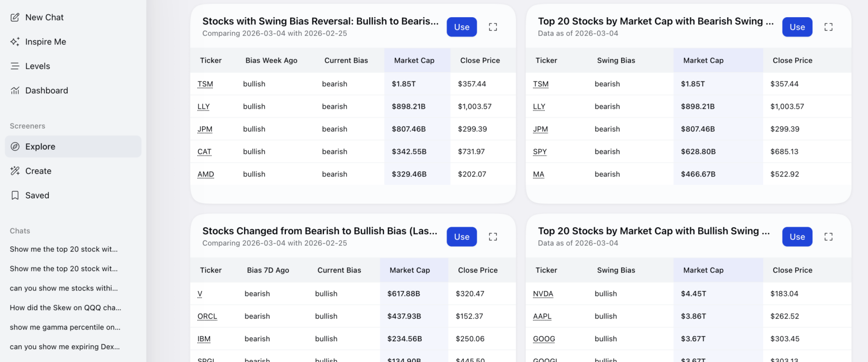Viewport: 868px width, 362px height.
Task: Expand the Bearish to Bullish Bias card fullscreen
Action: coord(493,237)
